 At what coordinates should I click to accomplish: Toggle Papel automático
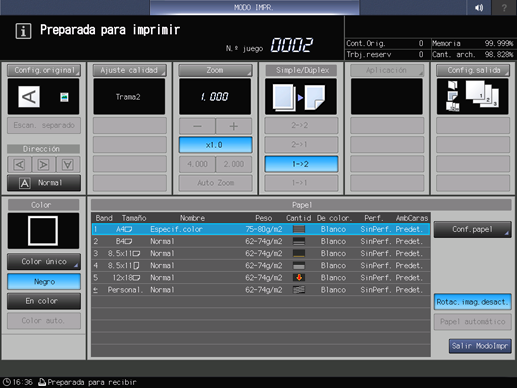[472, 321]
